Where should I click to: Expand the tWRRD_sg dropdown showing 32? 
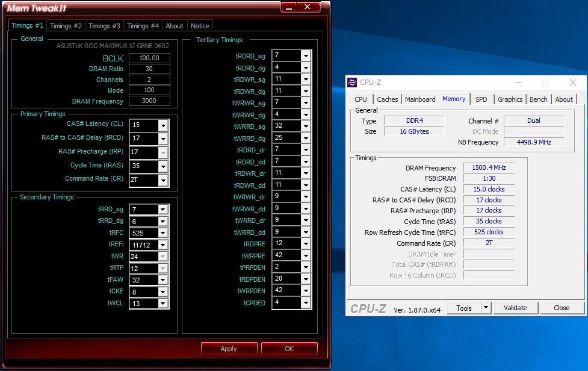tap(306, 126)
